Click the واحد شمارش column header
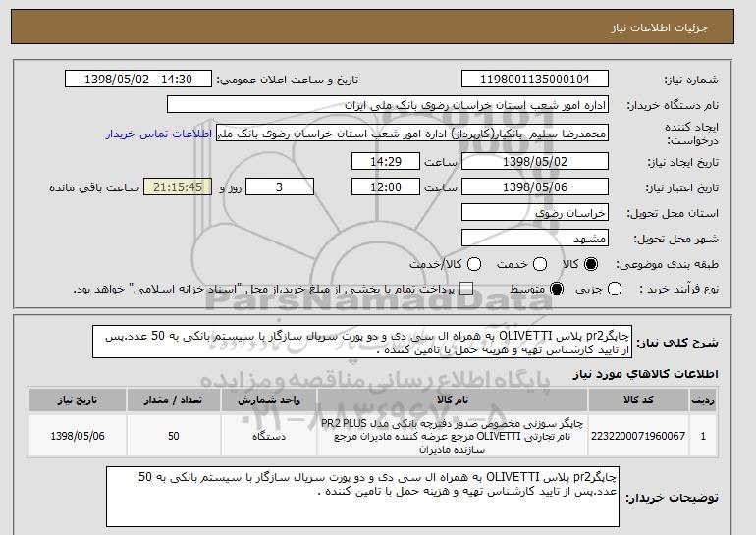The image size is (756, 535). [x=269, y=401]
